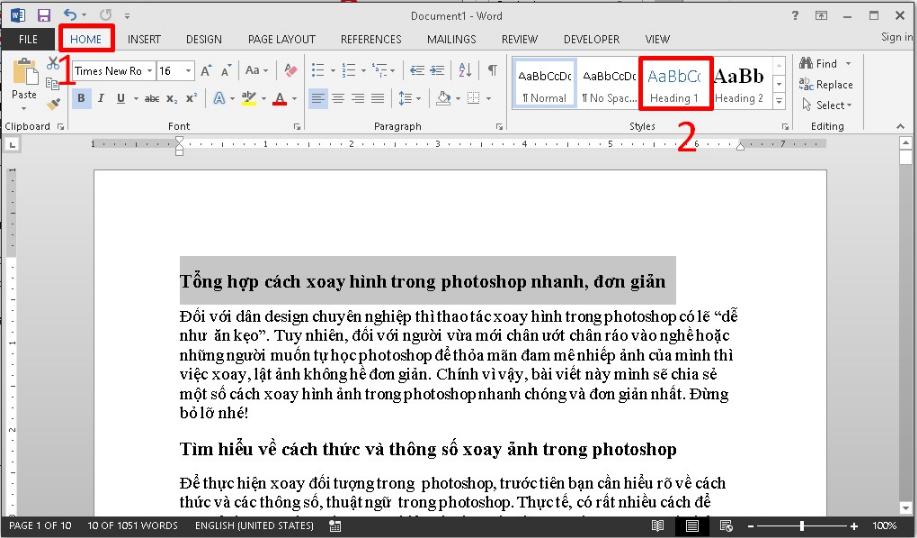The height and width of the screenshot is (538, 917).
Task: Click the Grow Font icon
Action: [205, 71]
